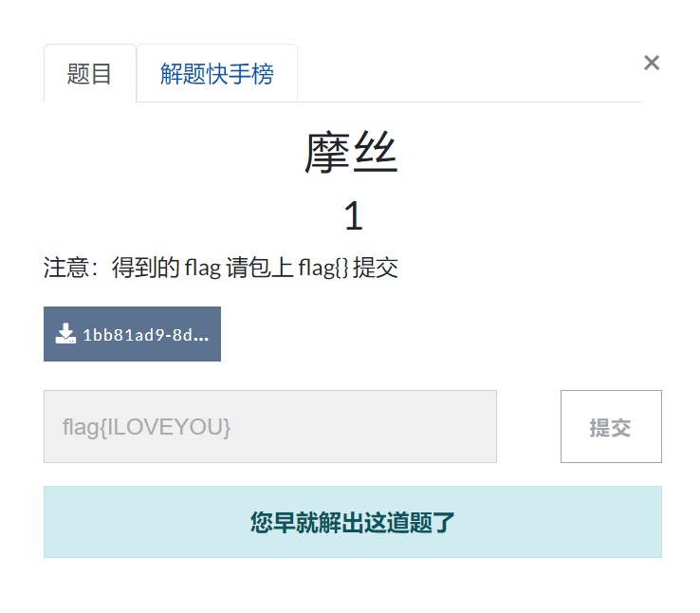Click the 注意 note text line
Screen dimensions: 700x613
(221, 268)
